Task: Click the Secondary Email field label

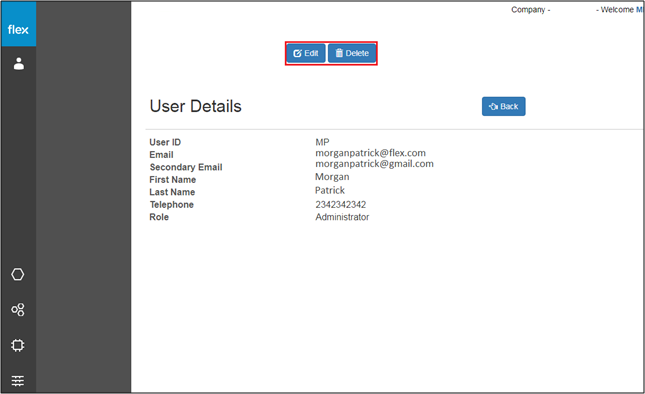Action: click(186, 167)
